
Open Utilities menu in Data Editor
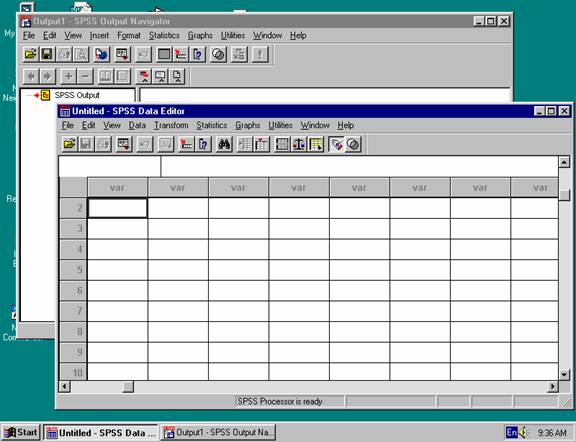click(280, 125)
